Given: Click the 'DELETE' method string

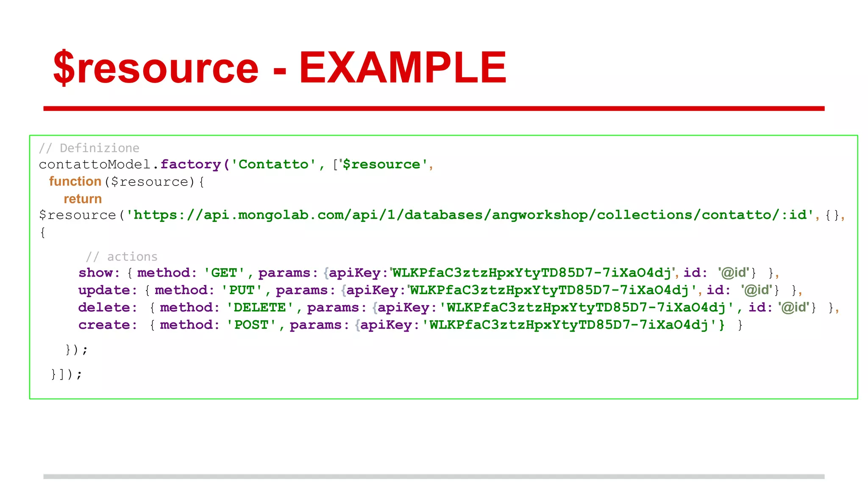Looking at the screenshot, I should point(260,308).
